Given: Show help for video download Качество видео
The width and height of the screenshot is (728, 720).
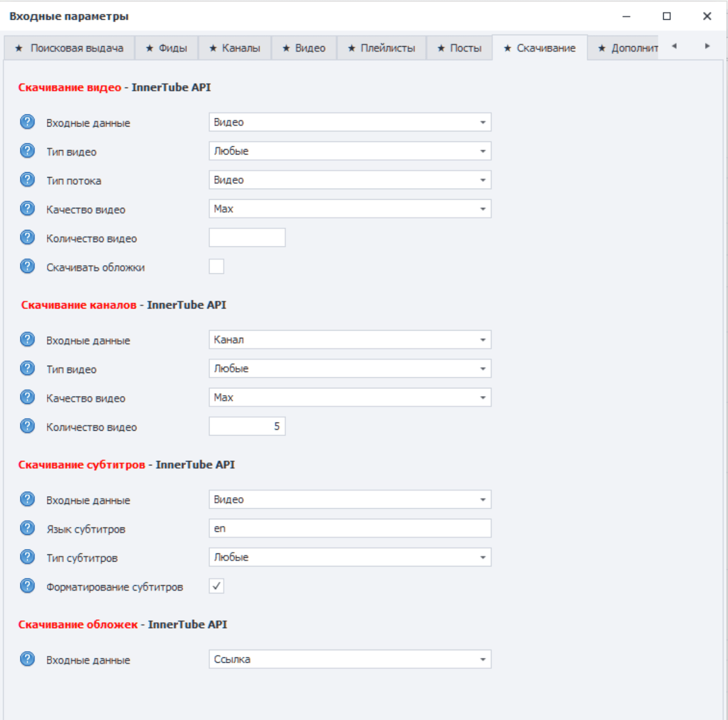Looking at the screenshot, I should tap(27, 208).
